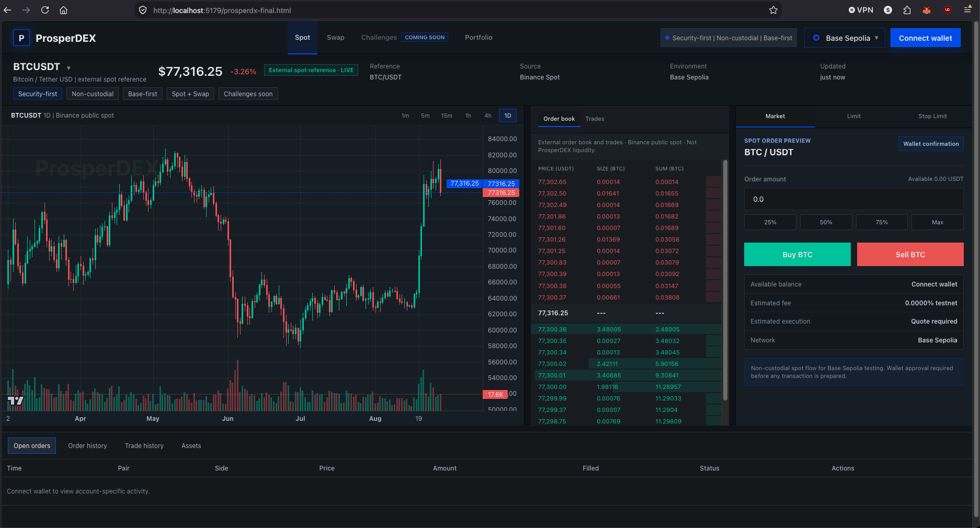Screen dimensions: 980x528
Task: Select the Security-first tag chip
Action: tap(38, 94)
